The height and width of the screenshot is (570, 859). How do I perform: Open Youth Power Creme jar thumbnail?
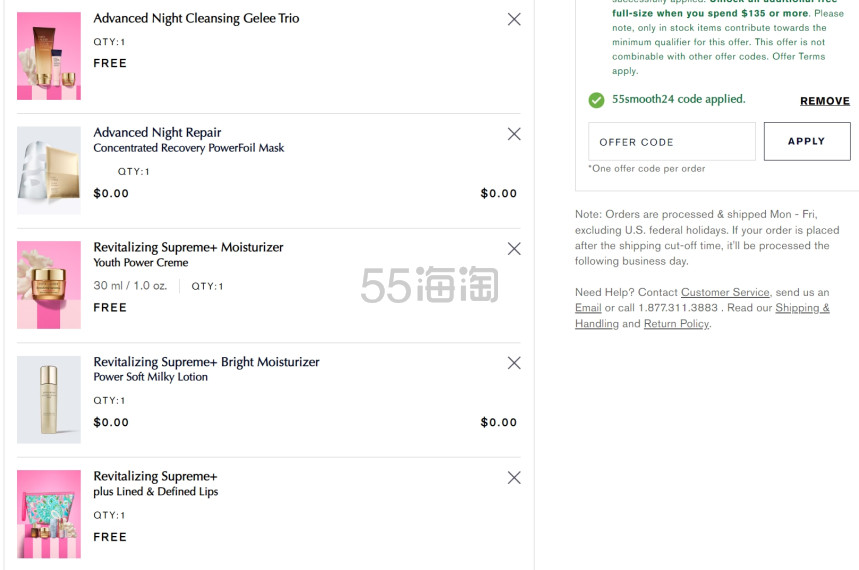pyautogui.click(x=49, y=285)
